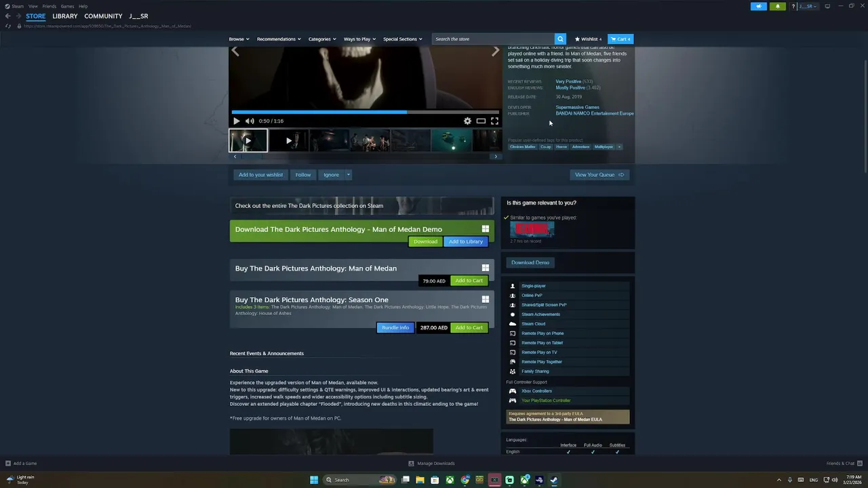Open the Friends menu
The image size is (868, 488).
click(50, 6)
